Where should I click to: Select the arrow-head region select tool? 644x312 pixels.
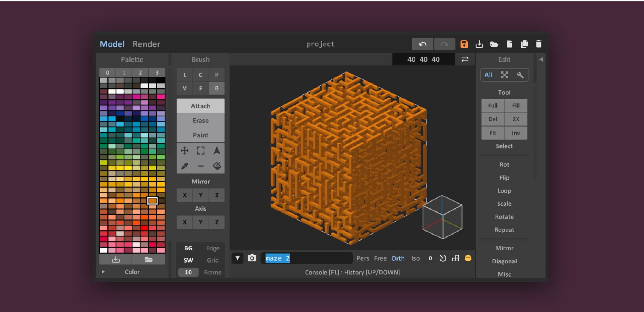coord(217,151)
